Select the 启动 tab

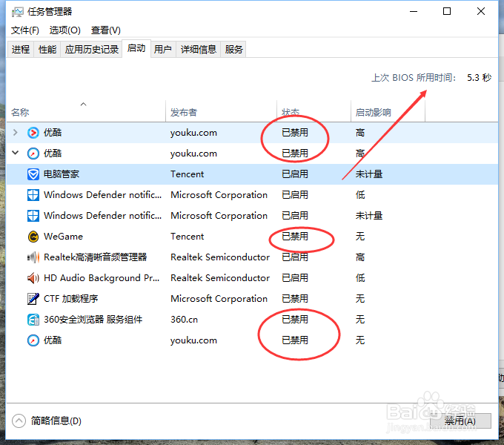(136, 48)
